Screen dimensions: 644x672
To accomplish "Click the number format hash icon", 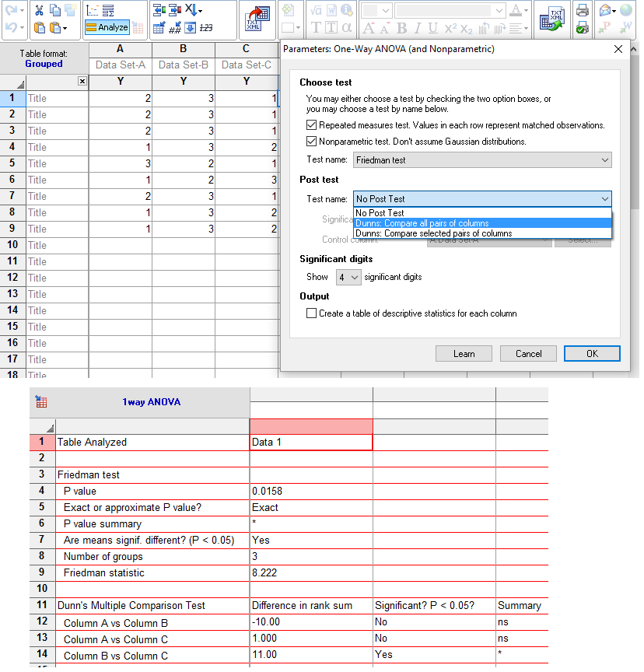I will [175, 28].
